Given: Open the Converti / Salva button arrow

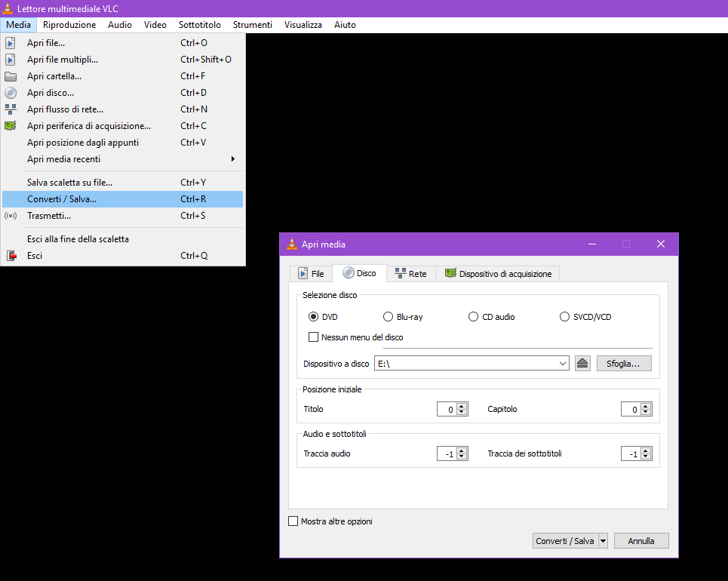Looking at the screenshot, I should pyautogui.click(x=603, y=541).
